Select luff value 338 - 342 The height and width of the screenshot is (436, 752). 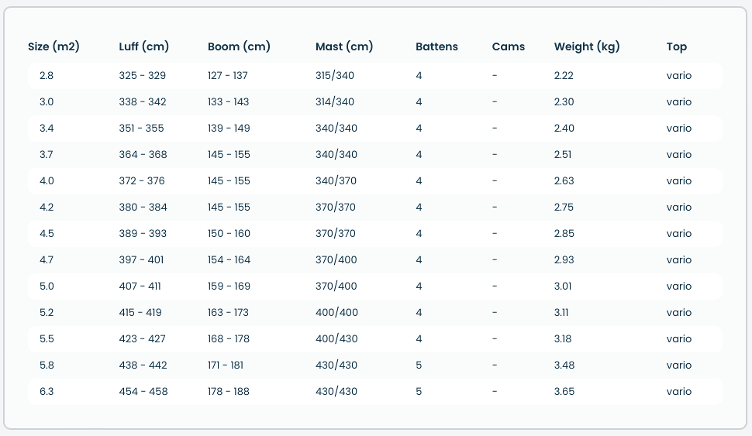point(142,102)
